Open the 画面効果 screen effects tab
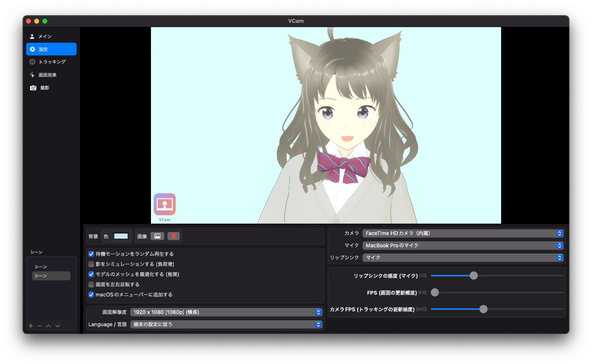The width and height of the screenshot is (592, 364). pyautogui.click(x=51, y=75)
